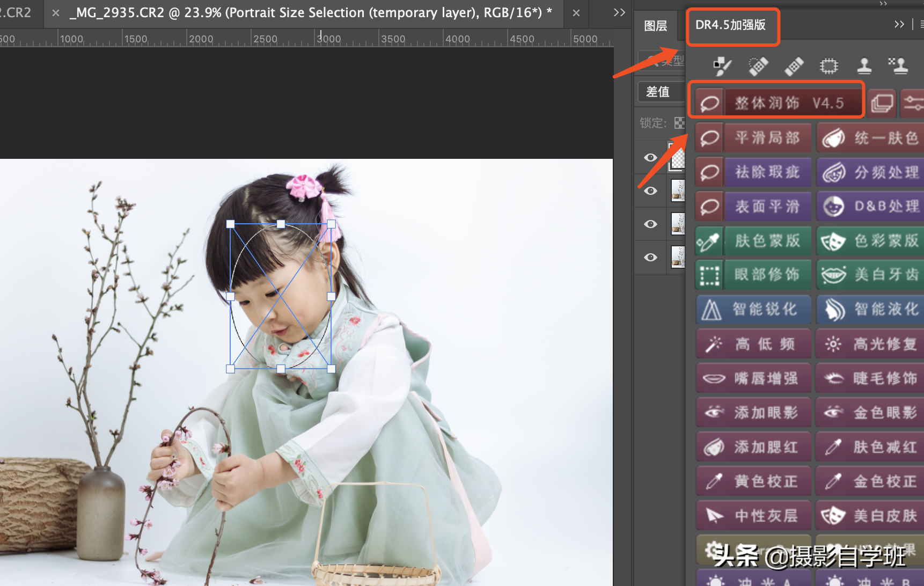This screenshot has height=586, width=924.
Task: Click the stacked layers icon beside 整体润饰
Action: click(882, 102)
